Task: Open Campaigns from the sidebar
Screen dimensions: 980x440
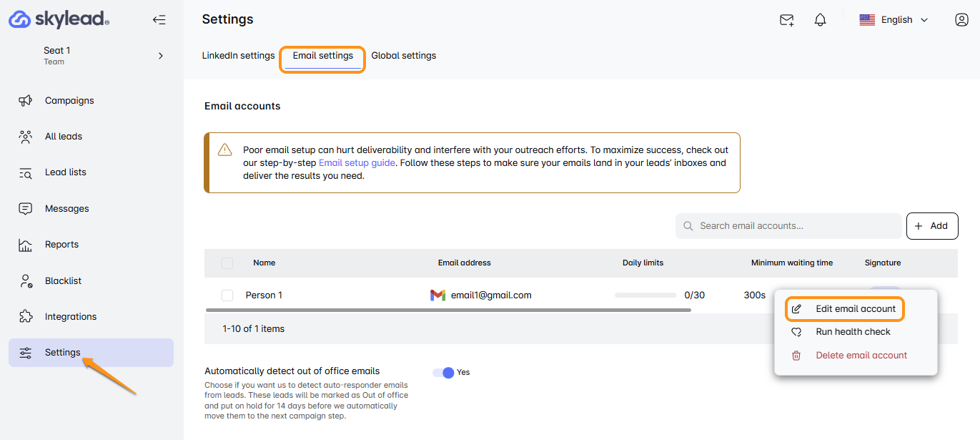Action: 69,101
